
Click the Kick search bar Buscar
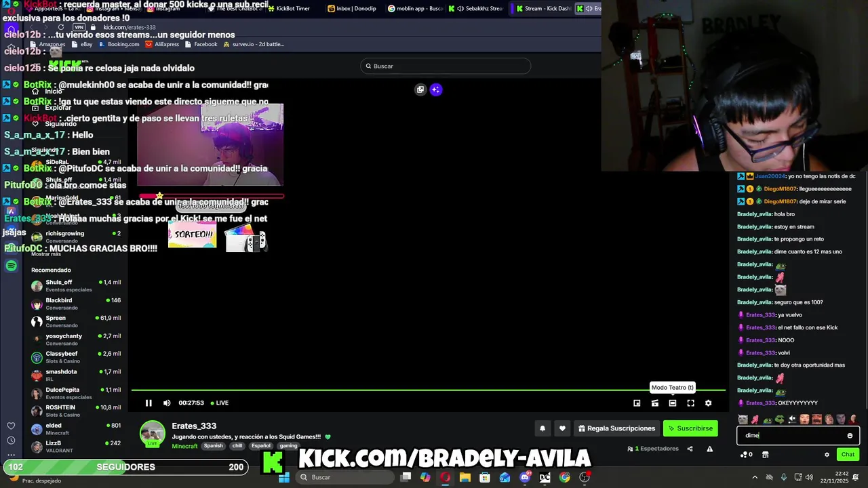pos(446,66)
